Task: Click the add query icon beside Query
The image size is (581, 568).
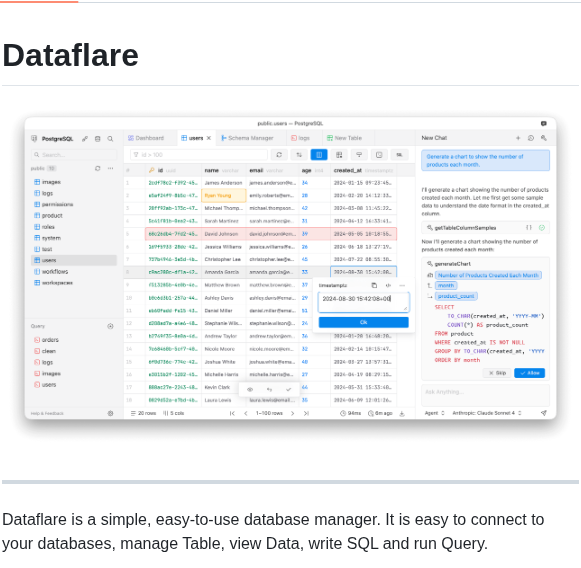Action: (x=110, y=326)
